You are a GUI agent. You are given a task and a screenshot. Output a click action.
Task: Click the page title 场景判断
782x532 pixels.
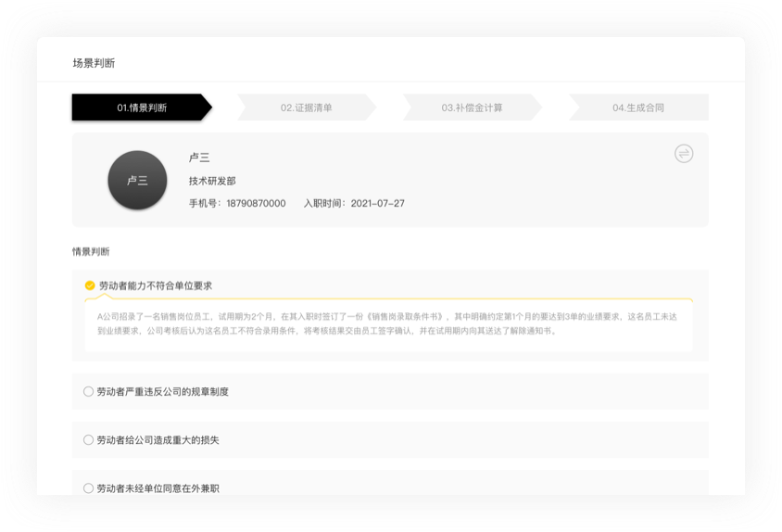[x=94, y=63]
